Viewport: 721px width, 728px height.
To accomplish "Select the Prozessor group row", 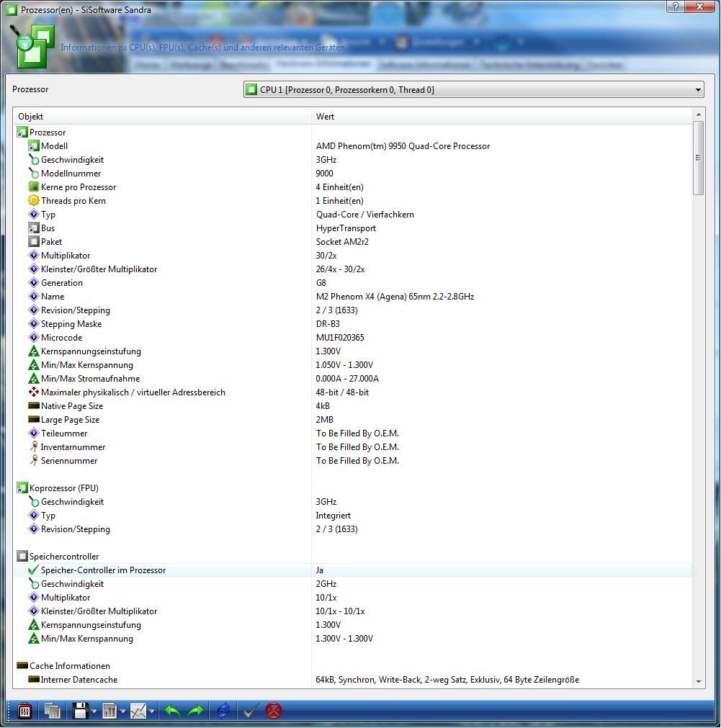I will [x=353, y=132].
